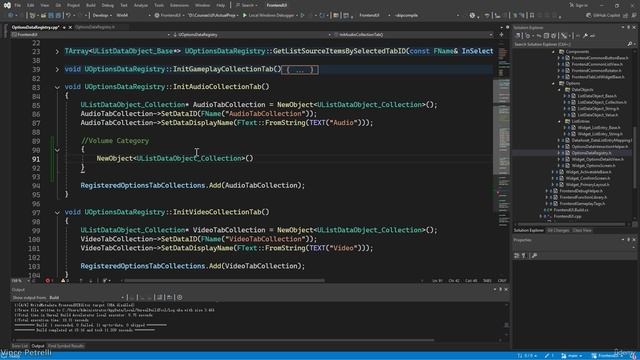This screenshot has width=640, height=360.
Task: Click CRLF line ending indicator
Action: tap(502, 281)
